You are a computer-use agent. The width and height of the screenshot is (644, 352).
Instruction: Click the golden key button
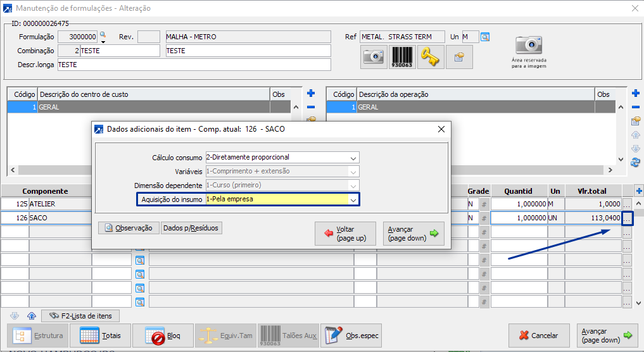[x=431, y=57]
